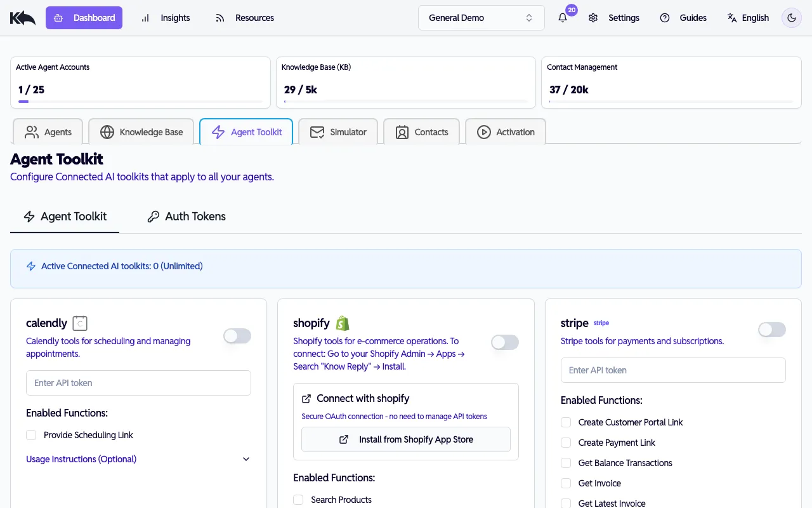Click the Shopify bag icon
812x508 pixels.
(x=343, y=323)
